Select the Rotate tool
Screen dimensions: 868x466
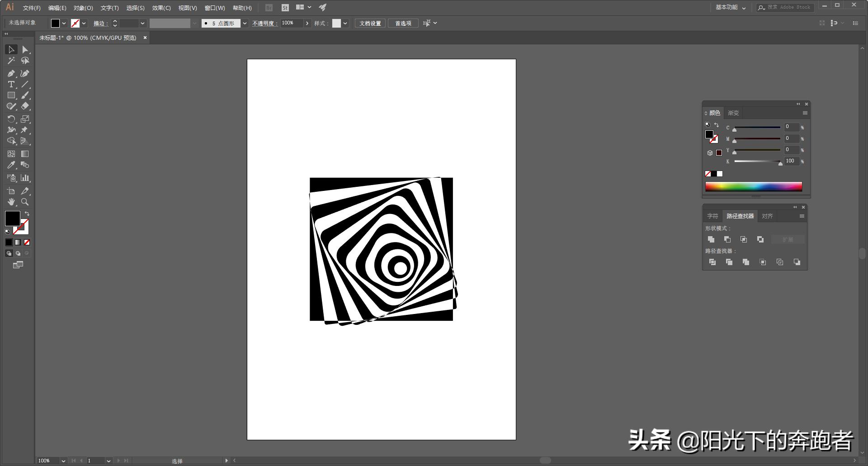(11, 119)
